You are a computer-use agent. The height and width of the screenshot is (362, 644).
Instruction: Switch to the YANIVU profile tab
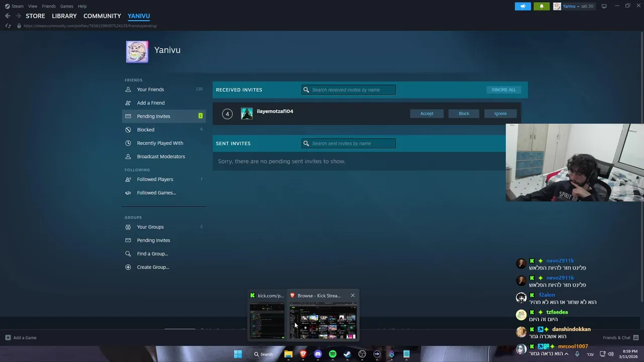pos(139,16)
